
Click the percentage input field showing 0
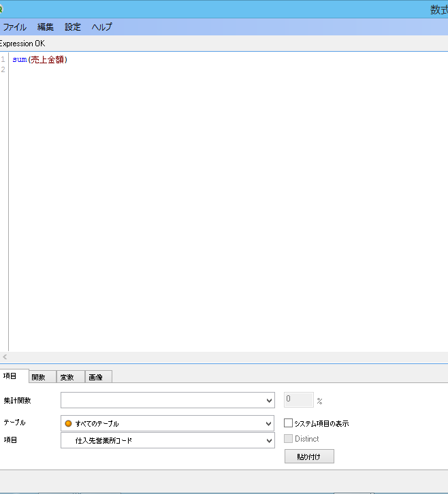point(298,399)
